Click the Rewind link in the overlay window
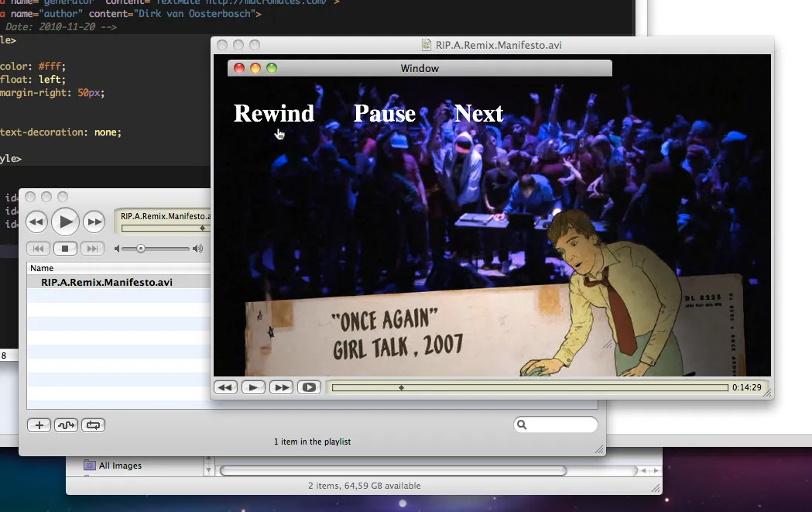812x512 pixels. coord(273,114)
